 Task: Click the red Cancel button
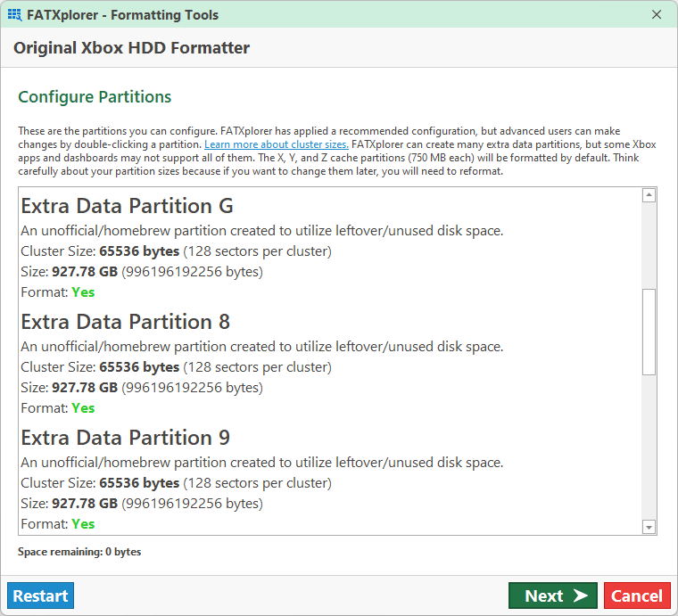tap(637, 595)
